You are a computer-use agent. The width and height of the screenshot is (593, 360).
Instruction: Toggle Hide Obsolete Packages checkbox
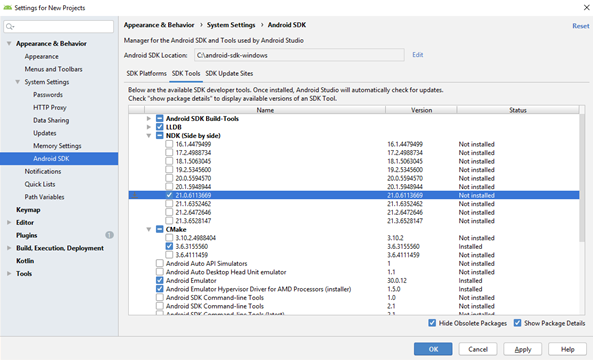pyautogui.click(x=432, y=323)
